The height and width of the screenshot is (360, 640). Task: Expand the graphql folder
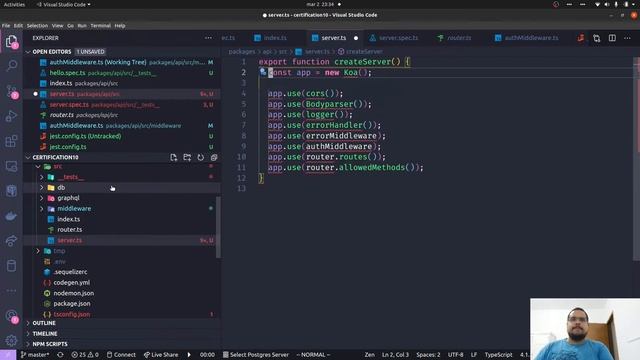point(42,198)
